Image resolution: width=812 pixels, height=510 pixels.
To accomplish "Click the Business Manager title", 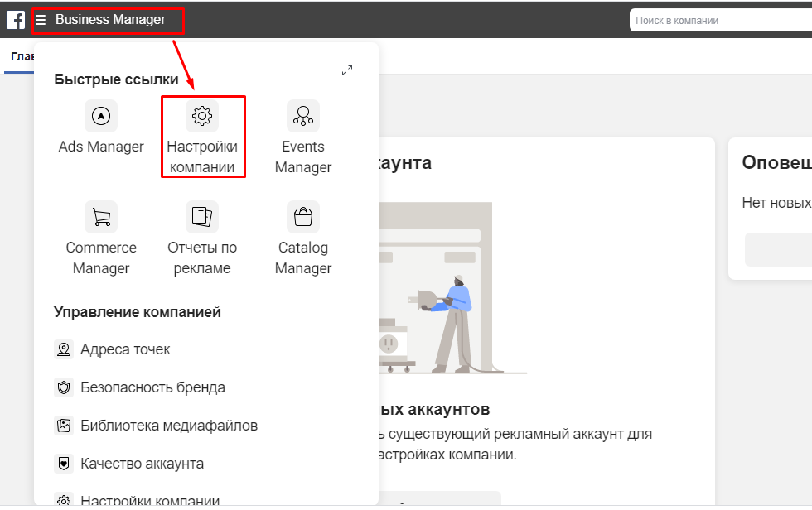I will pyautogui.click(x=110, y=20).
